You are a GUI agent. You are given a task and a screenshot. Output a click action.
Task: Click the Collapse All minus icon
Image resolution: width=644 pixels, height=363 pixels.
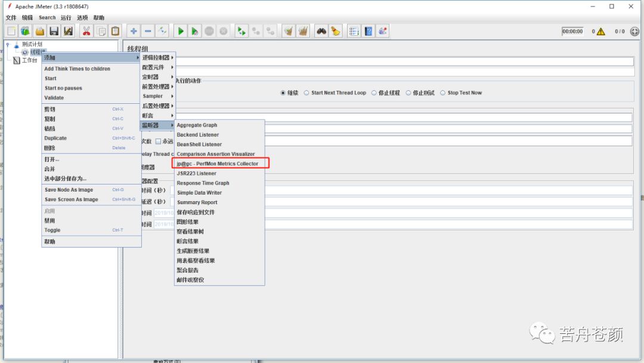(x=148, y=31)
